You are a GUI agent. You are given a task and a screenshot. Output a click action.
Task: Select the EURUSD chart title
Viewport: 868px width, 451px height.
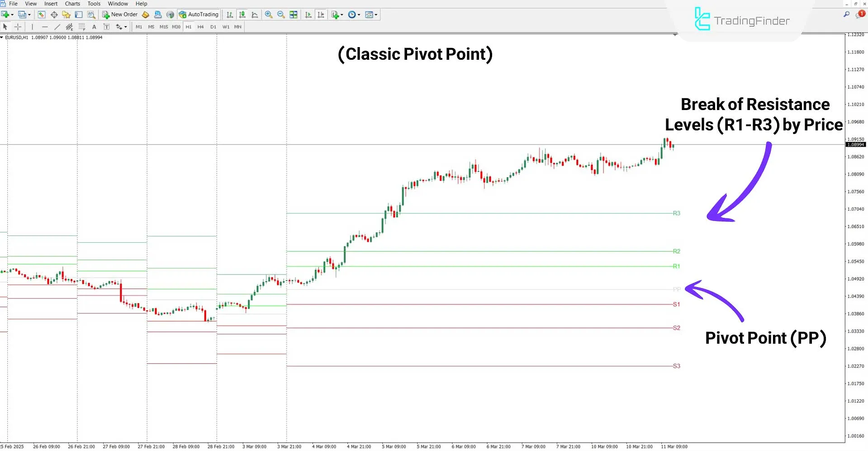(16, 38)
